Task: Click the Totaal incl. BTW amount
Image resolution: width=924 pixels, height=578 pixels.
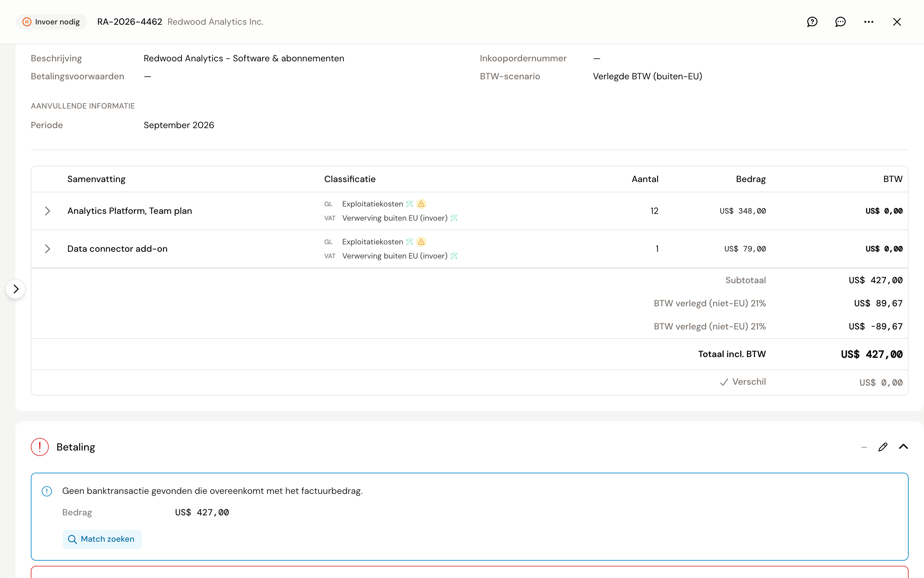Action: tap(872, 355)
